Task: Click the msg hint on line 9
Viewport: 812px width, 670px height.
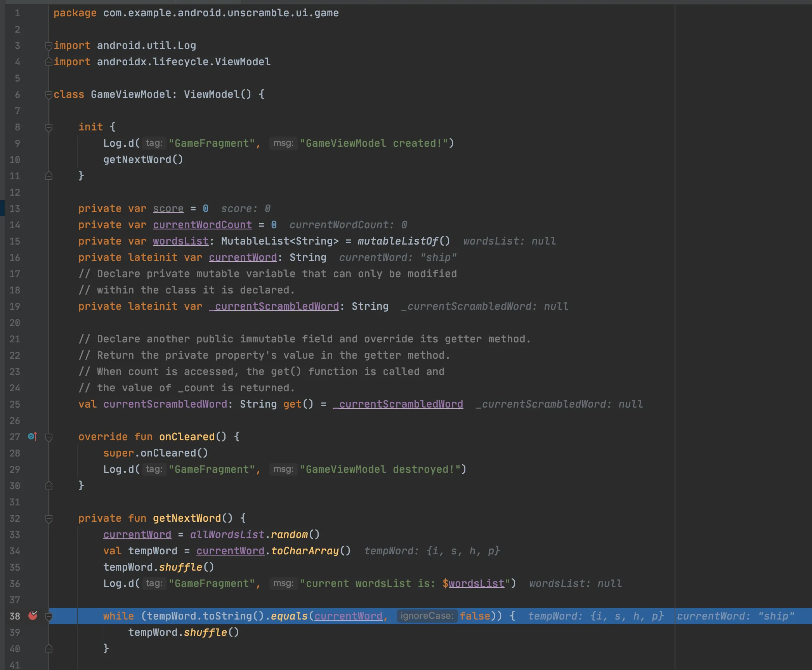Action: pos(283,143)
